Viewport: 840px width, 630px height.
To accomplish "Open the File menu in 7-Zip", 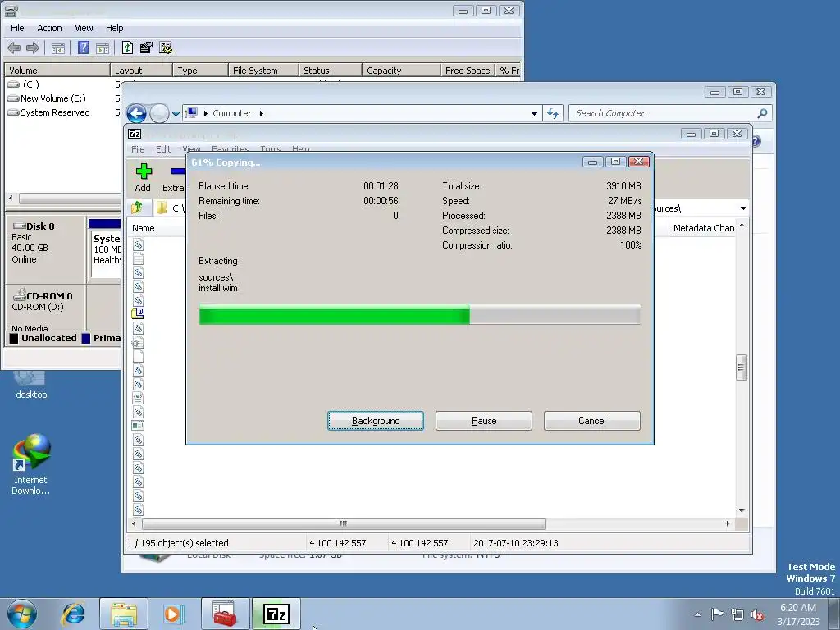I will [x=138, y=149].
